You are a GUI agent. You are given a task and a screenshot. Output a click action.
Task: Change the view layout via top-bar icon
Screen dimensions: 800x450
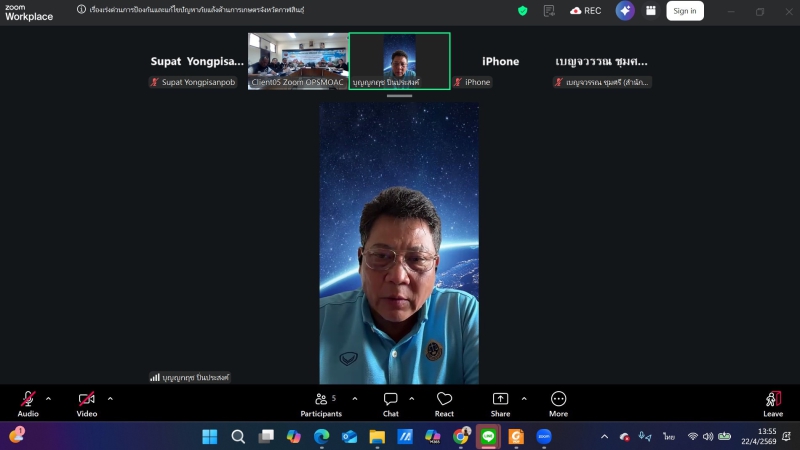[651, 11]
